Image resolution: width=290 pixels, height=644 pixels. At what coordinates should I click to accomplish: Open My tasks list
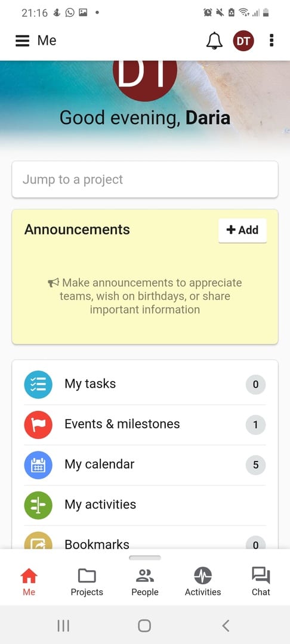[x=145, y=385]
